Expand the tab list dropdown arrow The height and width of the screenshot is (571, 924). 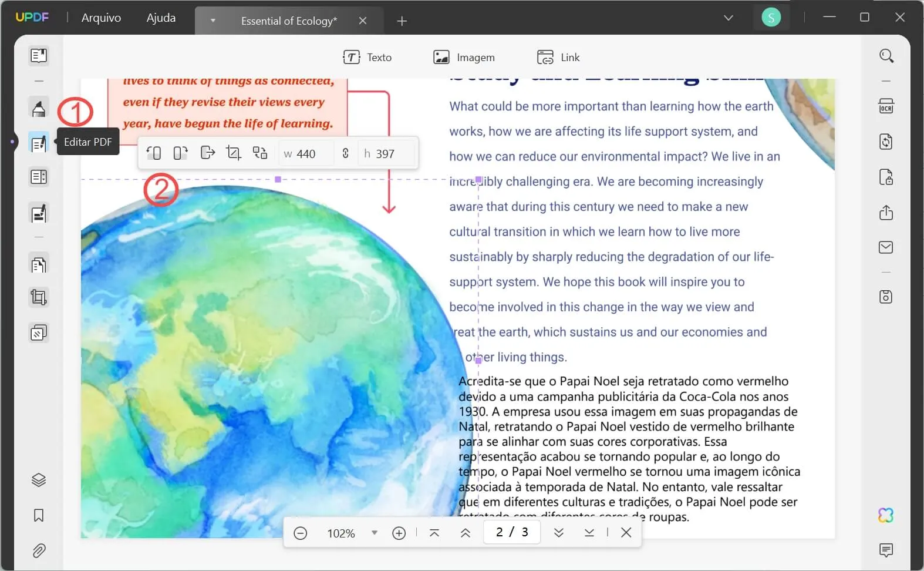[x=213, y=21]
